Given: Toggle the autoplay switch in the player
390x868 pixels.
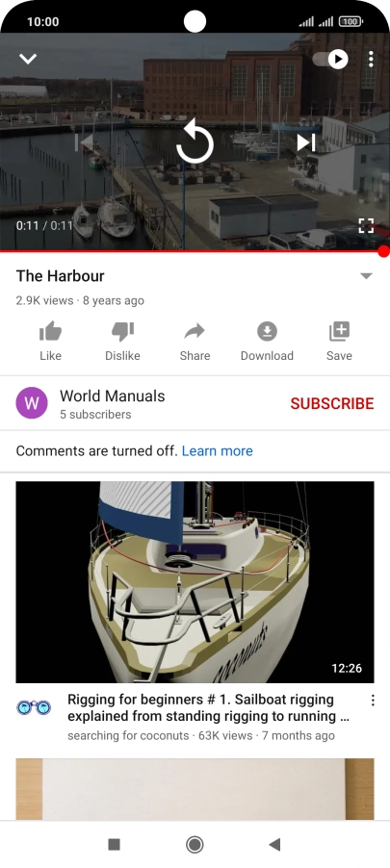Looking at the screenshot, I should [x=330, y=59].
